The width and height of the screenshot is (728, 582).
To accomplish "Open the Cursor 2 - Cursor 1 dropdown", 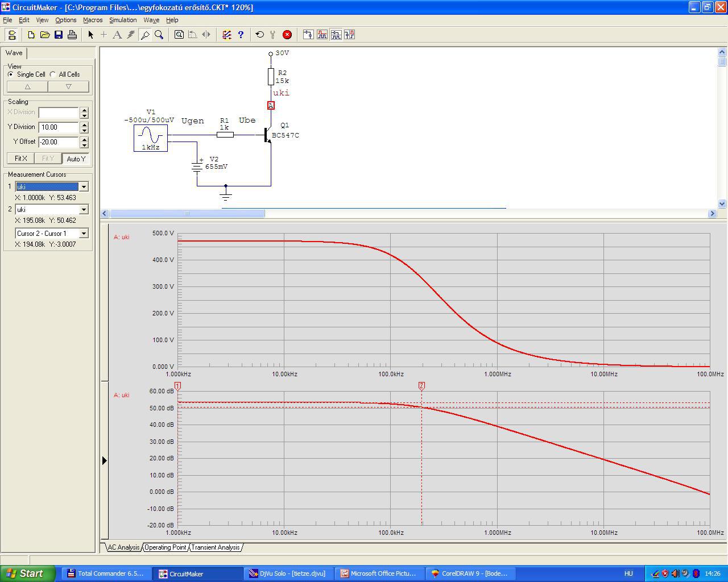I will click(84, 233).
